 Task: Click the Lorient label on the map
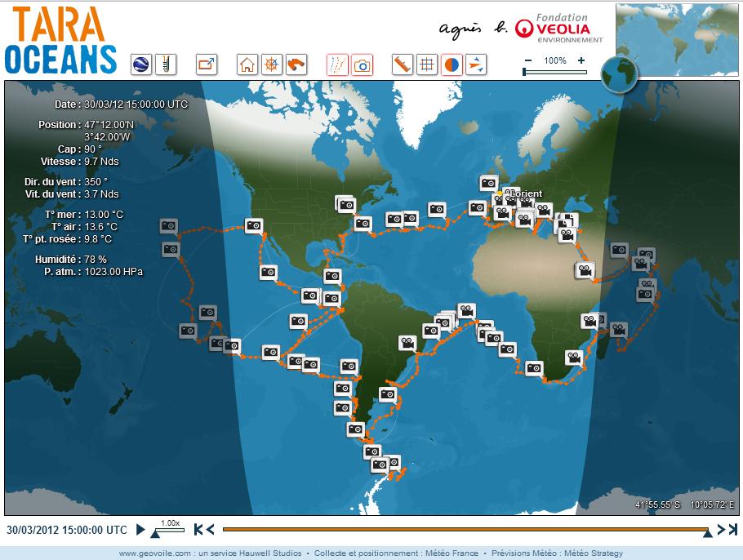[x=527, y=193]
